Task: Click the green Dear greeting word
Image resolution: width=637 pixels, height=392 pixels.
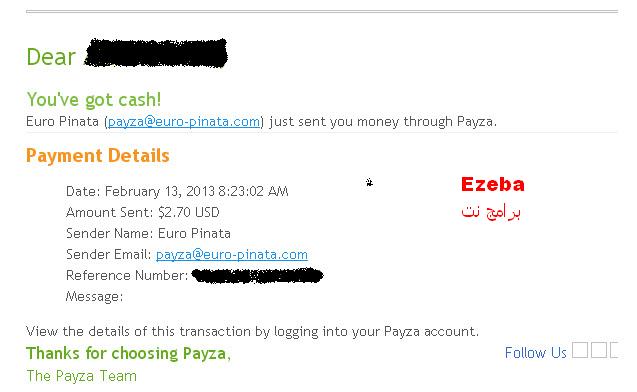Action: tap(51, 57)
